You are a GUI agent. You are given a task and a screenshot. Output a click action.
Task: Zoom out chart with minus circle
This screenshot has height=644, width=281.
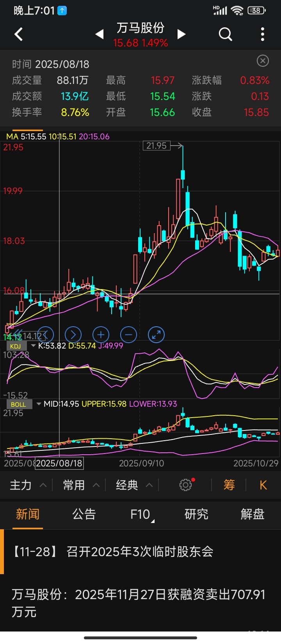(128, 334)
